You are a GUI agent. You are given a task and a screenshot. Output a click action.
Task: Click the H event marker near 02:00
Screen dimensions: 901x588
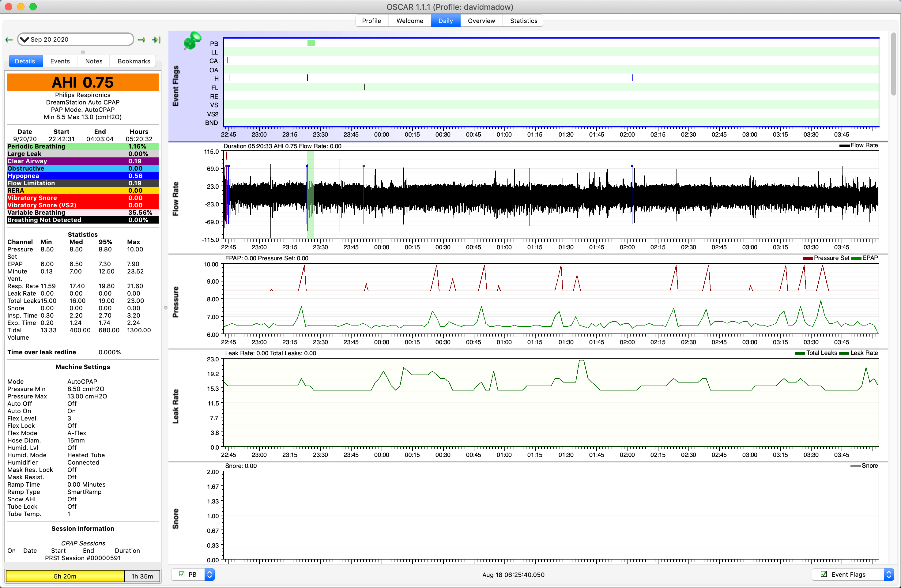[633, 78]
